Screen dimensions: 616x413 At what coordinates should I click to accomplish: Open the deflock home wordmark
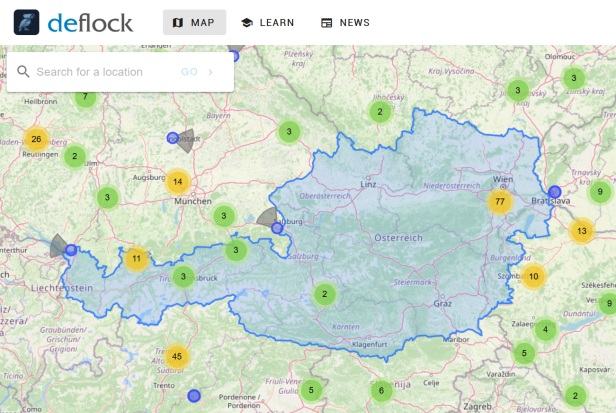tap(90, 23)
